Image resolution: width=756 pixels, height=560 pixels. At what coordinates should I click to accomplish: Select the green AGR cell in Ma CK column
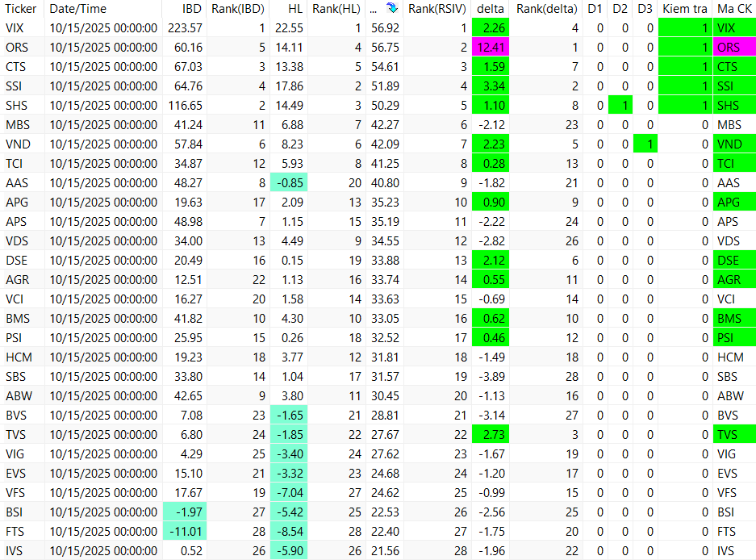tap(734, 280)
